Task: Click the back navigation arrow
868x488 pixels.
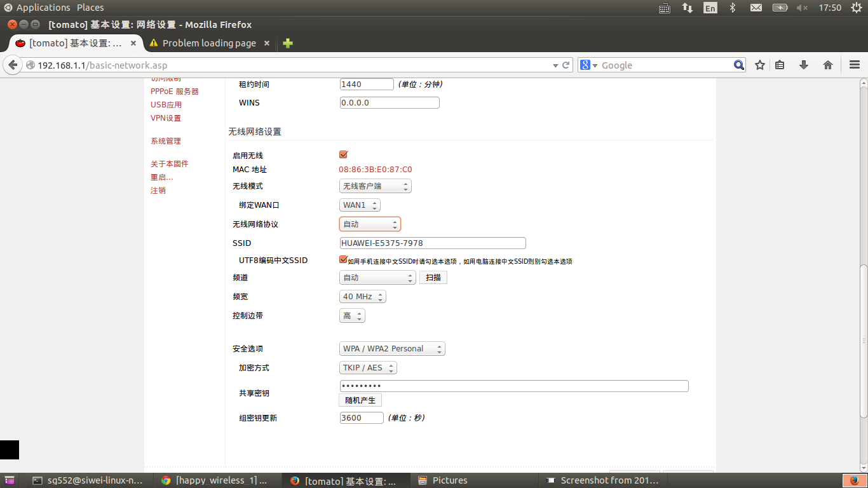Action: [x=13, y=65]
